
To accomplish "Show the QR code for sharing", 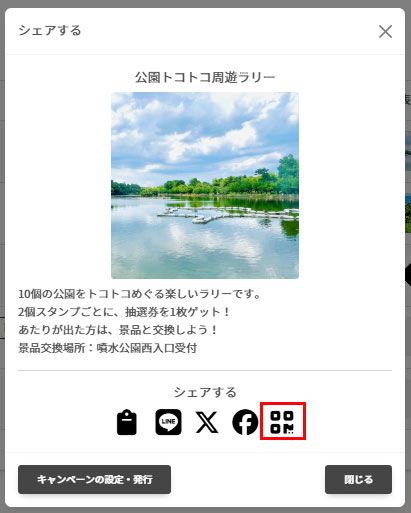I will [283, 422].
